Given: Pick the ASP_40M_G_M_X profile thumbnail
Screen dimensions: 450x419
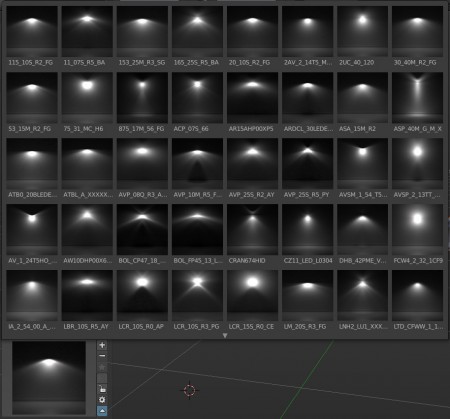Looking at the screenshot, I should point(418,102).
